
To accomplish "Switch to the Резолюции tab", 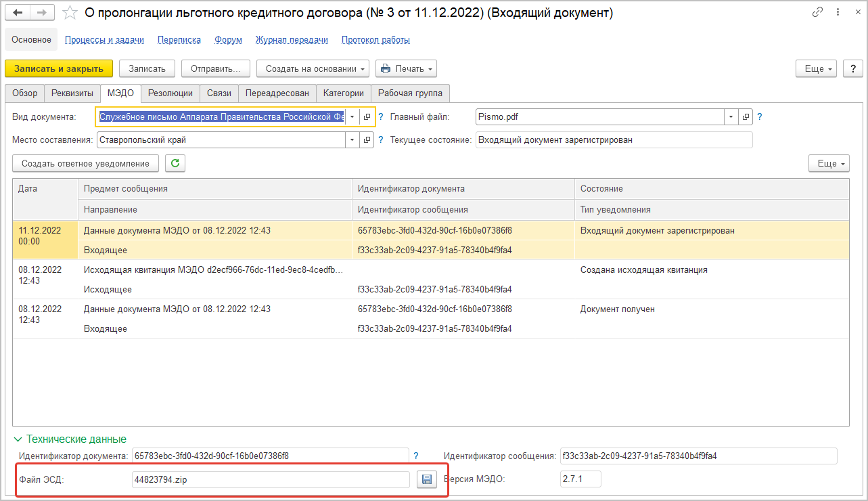I will [170, 93].
